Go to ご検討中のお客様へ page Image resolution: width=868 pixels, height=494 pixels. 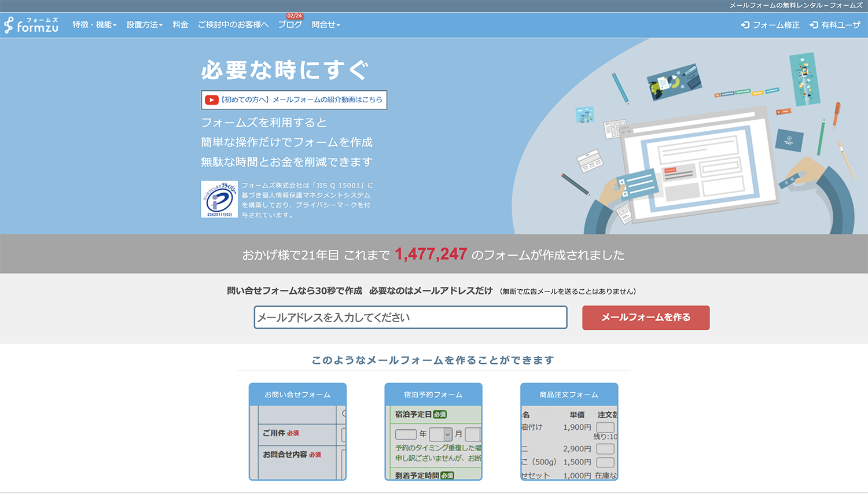pyautogui.click(x=233, y=25)
